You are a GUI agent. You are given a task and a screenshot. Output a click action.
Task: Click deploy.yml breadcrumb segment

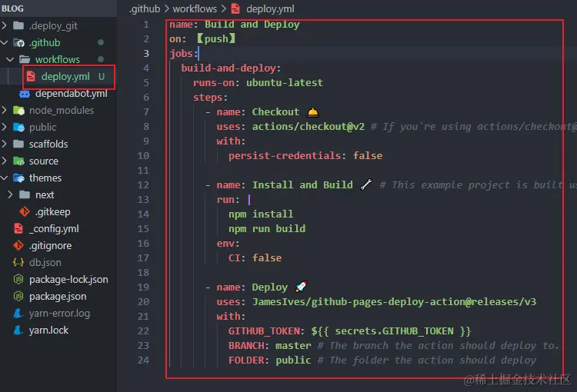pyautogui.click(x=270, y=8)
